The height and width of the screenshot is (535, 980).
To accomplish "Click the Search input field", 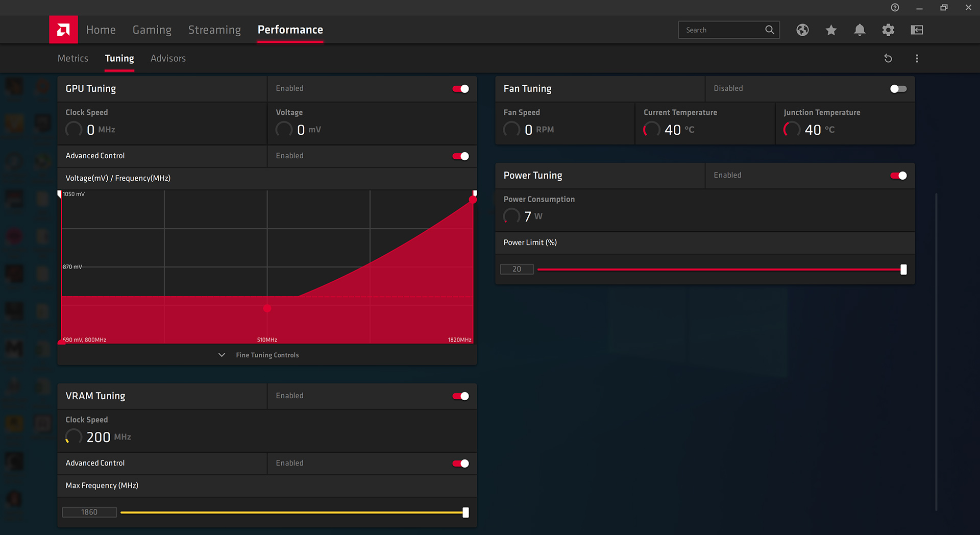I will coord(722,30).
